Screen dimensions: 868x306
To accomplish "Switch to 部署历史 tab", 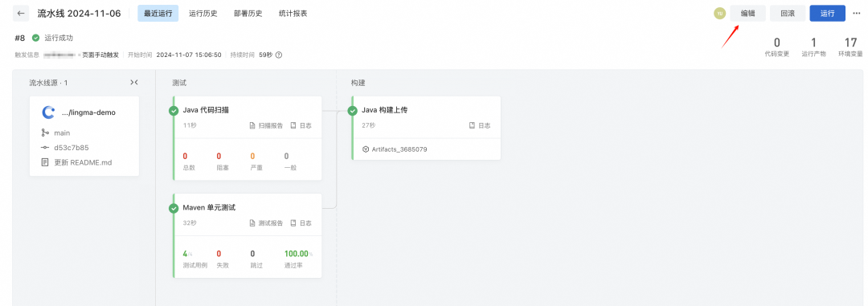I will tap(248, 14).
